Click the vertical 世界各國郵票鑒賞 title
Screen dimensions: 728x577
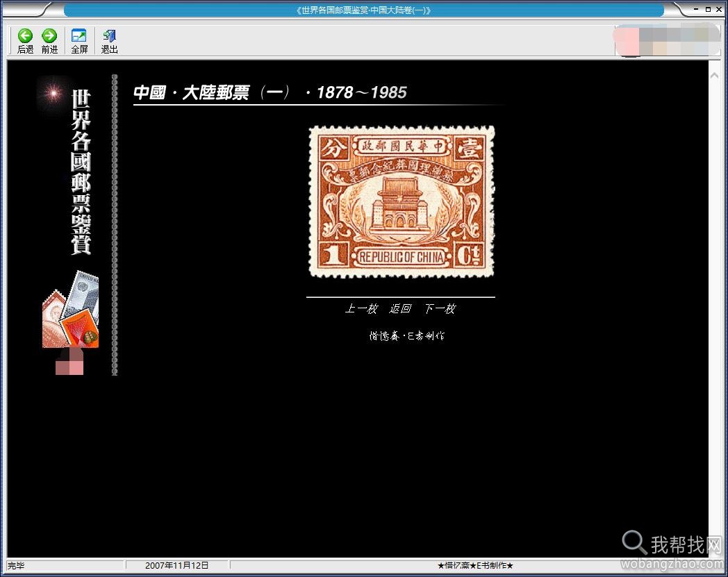point(81,172)
